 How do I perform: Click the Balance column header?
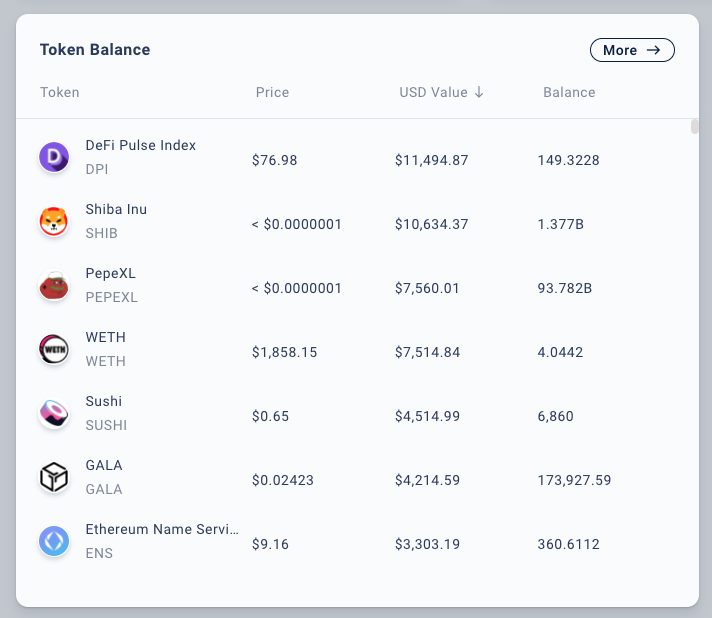pos(569,92)
